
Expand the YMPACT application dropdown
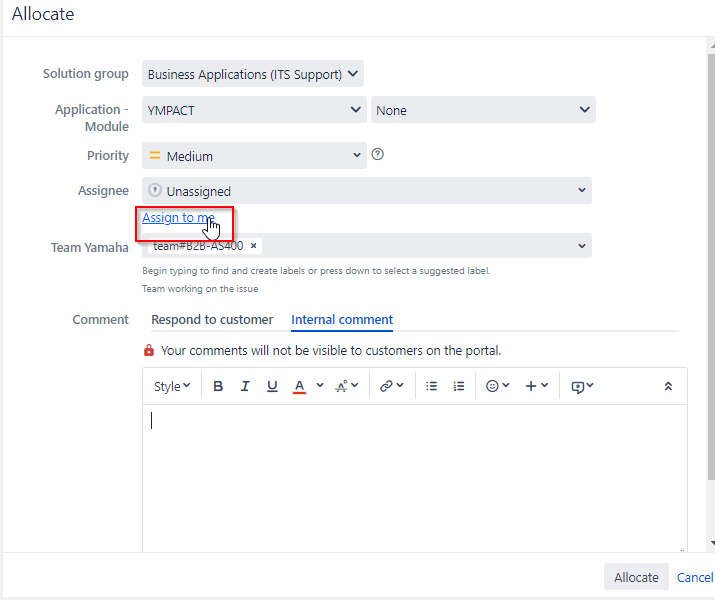click(x=254, y=110)
